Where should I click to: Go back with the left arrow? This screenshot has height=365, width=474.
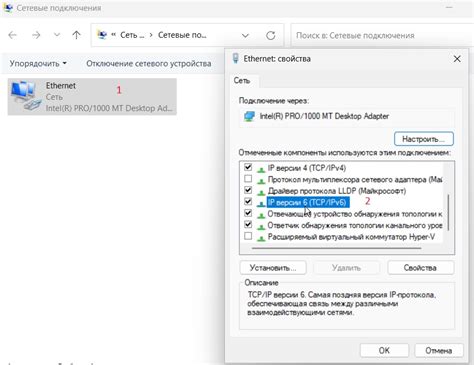[x=13, y=35]
